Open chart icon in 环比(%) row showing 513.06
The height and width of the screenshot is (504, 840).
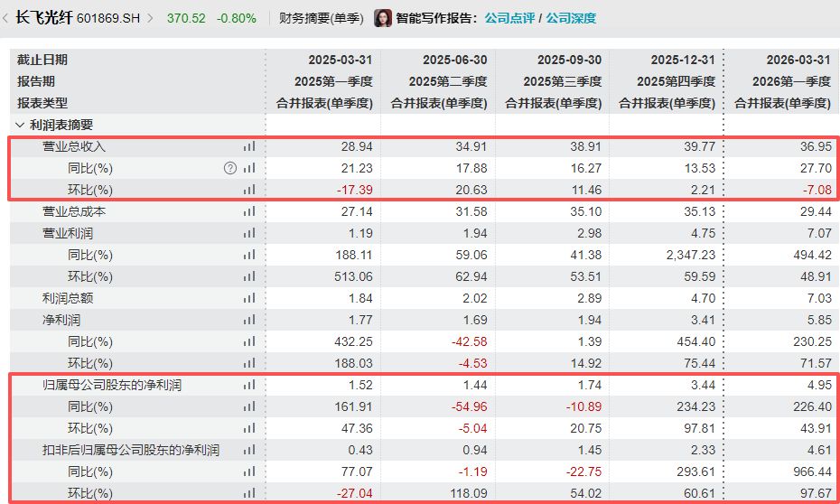[x=249, y=276]
